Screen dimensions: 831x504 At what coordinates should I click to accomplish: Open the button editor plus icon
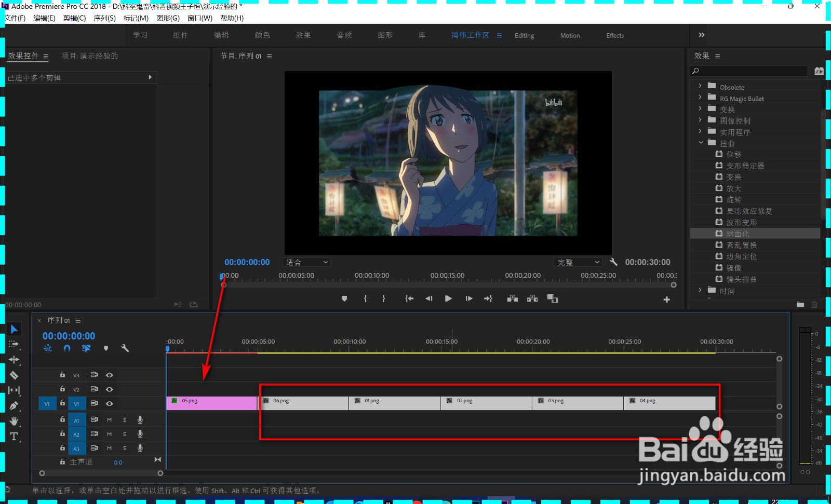click(x=667, y=299)
